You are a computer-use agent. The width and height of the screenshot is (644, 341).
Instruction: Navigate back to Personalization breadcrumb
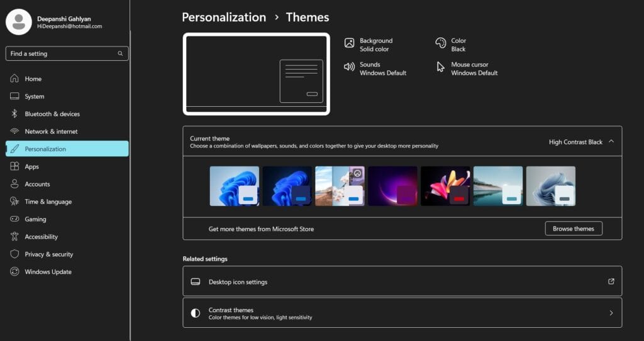click(x=224, y=17)
